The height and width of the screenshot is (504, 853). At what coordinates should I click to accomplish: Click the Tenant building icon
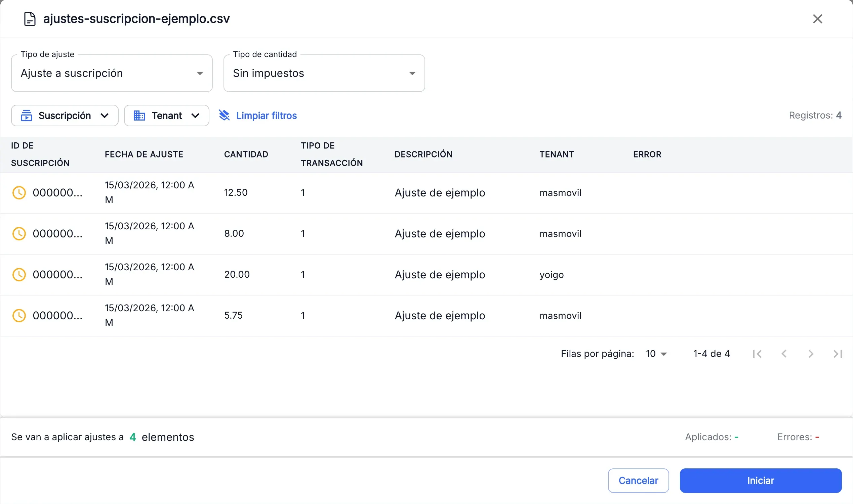139,116
